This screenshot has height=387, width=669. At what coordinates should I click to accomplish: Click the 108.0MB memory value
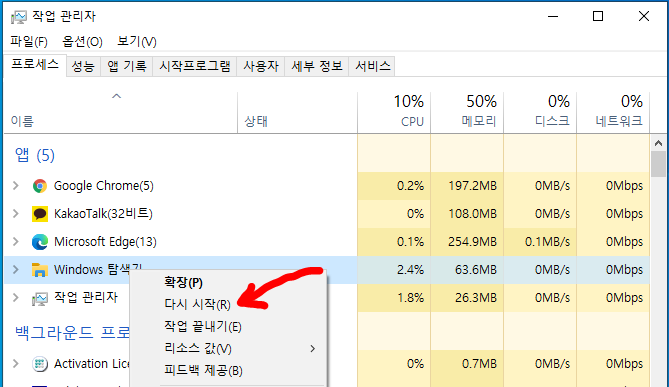473,213
